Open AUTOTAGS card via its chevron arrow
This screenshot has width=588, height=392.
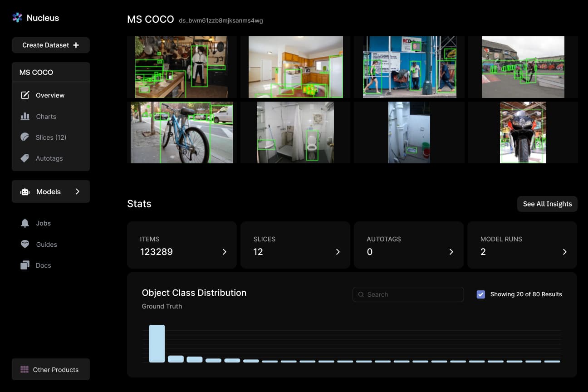coord(451,252)
